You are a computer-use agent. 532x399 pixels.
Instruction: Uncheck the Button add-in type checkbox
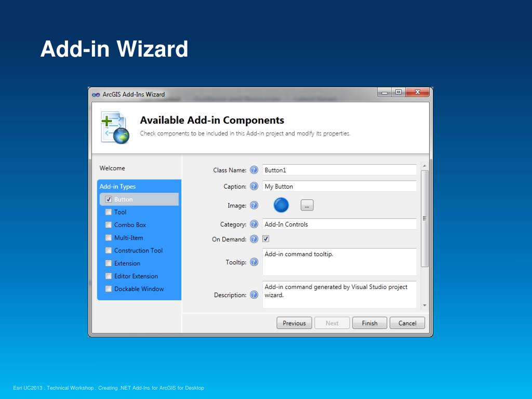109,199
